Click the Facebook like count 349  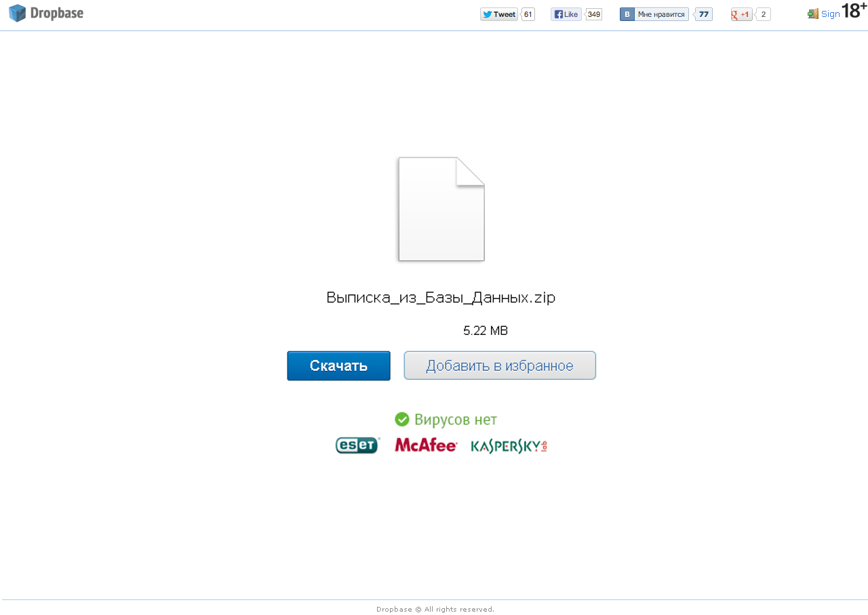pyautogui.click(x=594, y=14)
